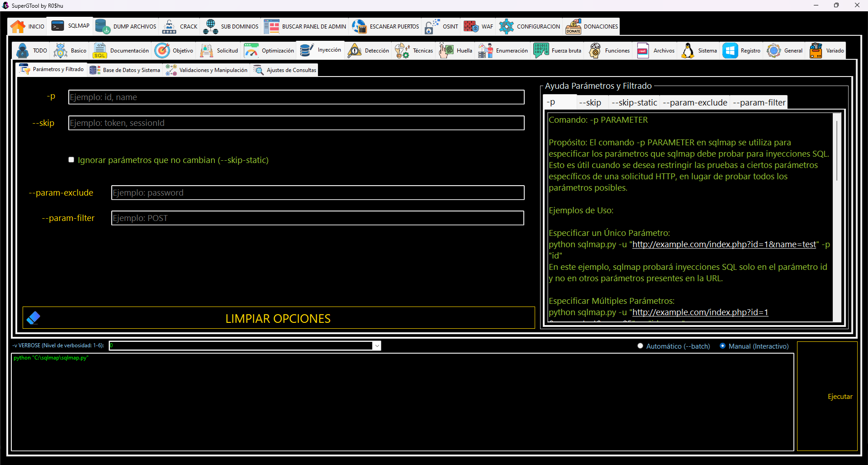Enable the --skip-static ignore parameters checkbox

pyautogui.click(x=71, y=159)
